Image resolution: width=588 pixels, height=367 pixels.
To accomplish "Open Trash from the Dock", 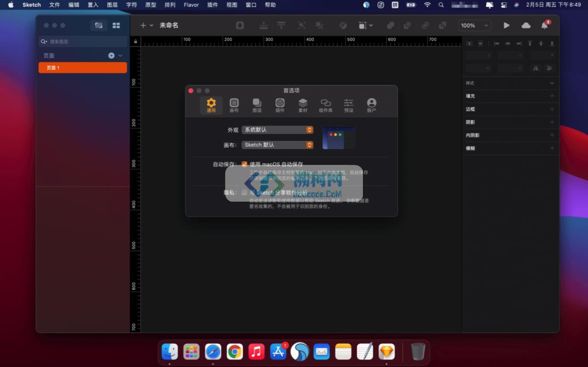I will point(418,352).
